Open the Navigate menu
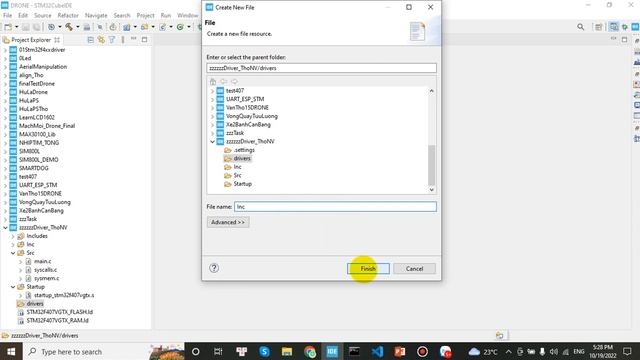 tap(96, 16)
